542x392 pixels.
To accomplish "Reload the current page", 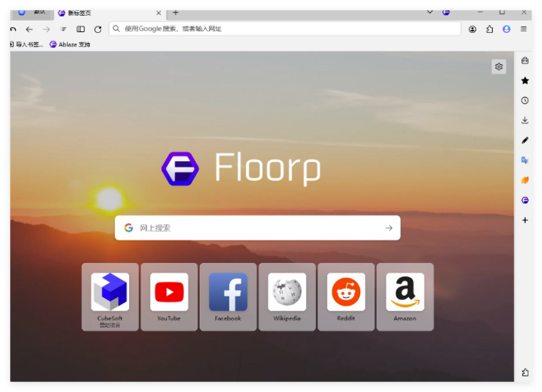I will coord(98,29).
